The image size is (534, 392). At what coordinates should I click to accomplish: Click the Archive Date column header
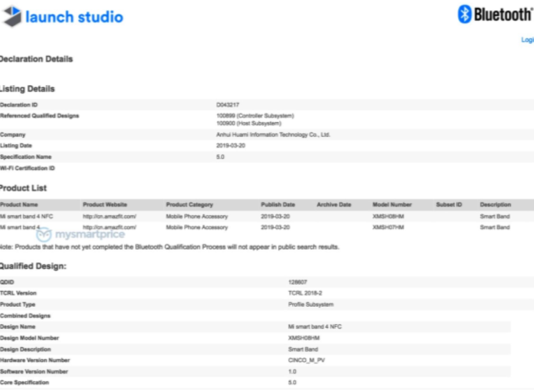334,205
